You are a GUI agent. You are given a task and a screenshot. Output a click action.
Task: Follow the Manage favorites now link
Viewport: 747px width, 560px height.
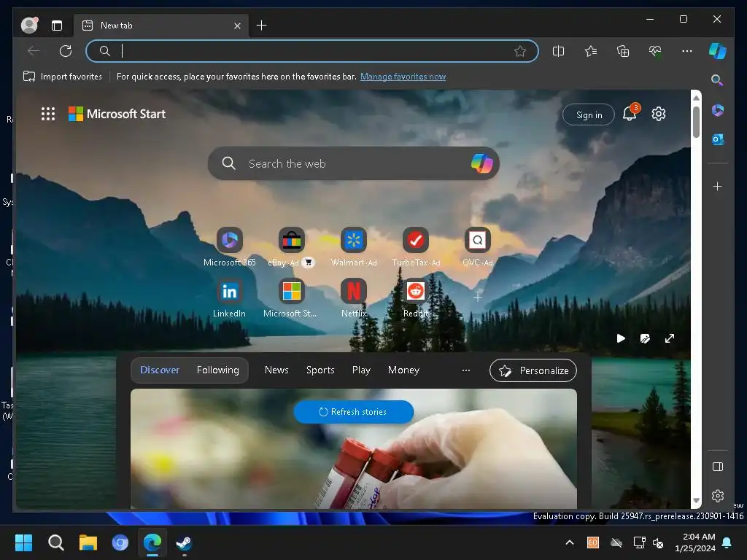tap(403, 76)
